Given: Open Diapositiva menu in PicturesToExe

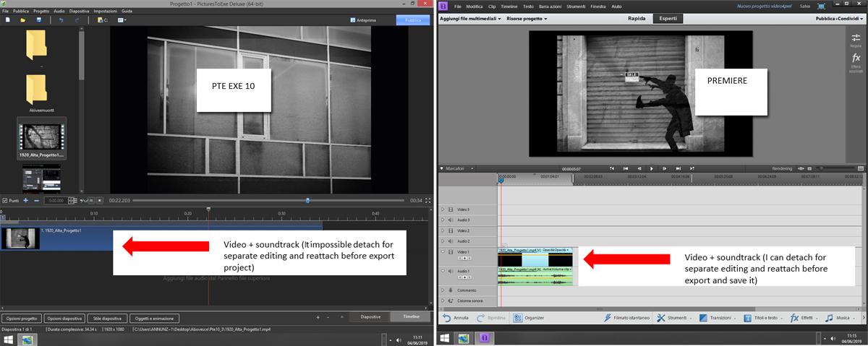Looking at the screenshot, I should tap(79, 12).
